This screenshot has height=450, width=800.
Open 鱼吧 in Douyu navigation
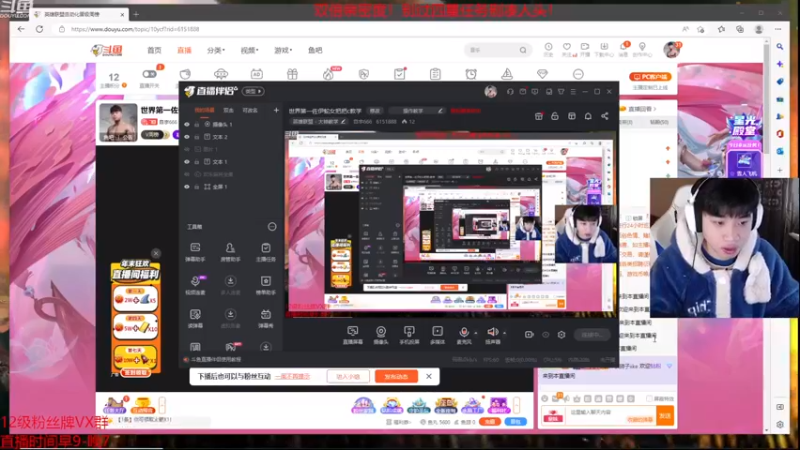pos(315,50)
